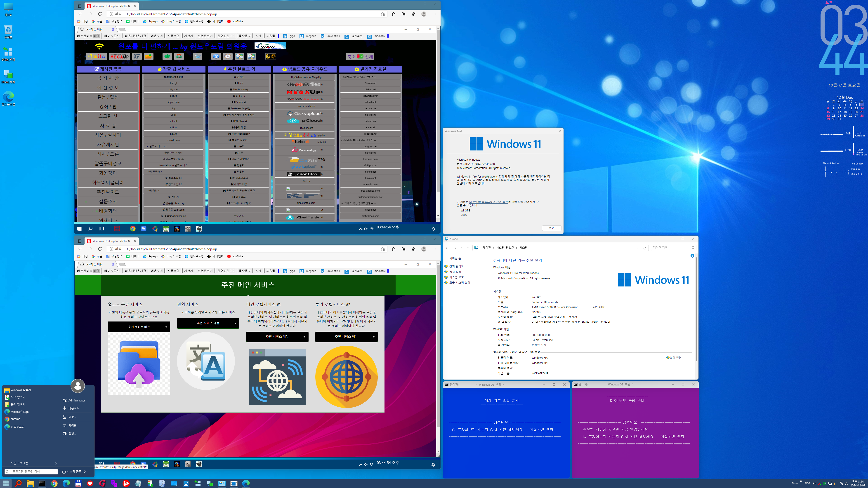Open Papago bookmark in bottom Edge window
Viewport: 868px width, 488px height.
(150, 256)
